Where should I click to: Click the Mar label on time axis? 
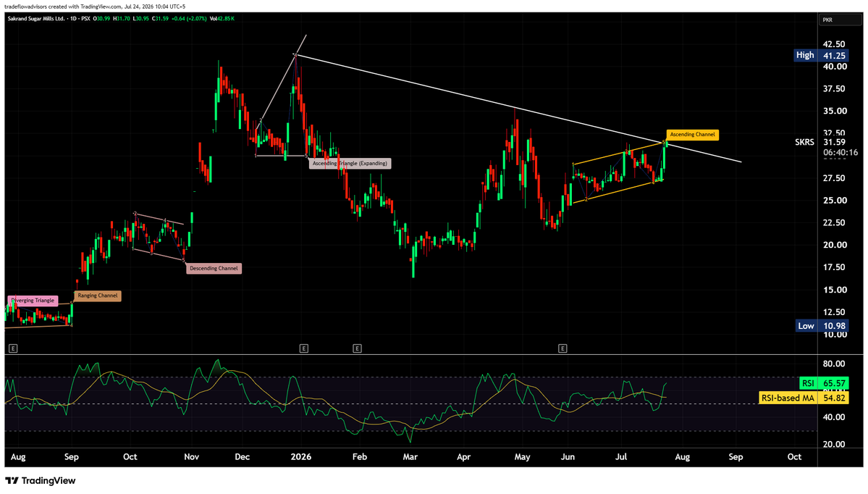410,457
